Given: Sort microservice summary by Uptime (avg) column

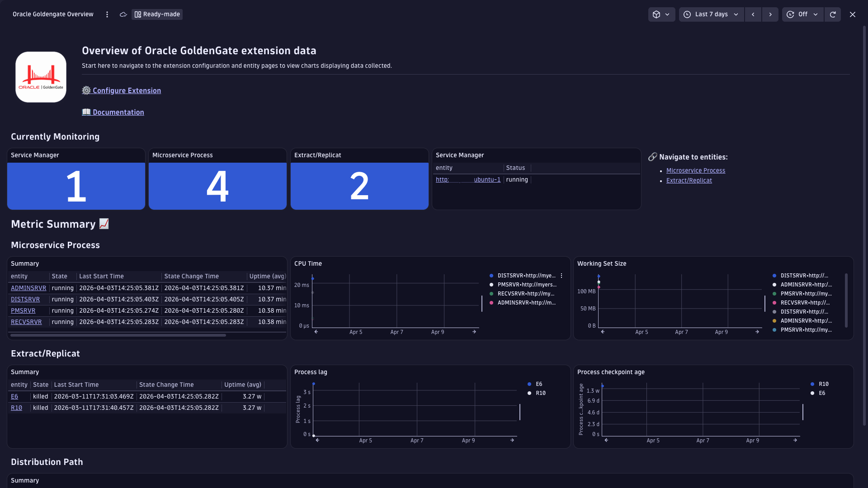Looking at the screenshot, I should [x=267, y=276].
